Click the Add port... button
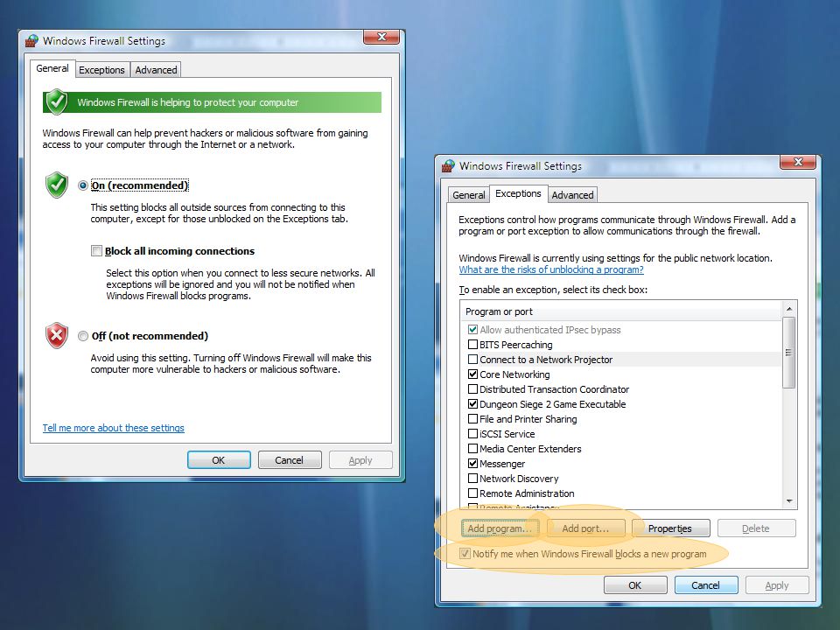 click(585, 528)
